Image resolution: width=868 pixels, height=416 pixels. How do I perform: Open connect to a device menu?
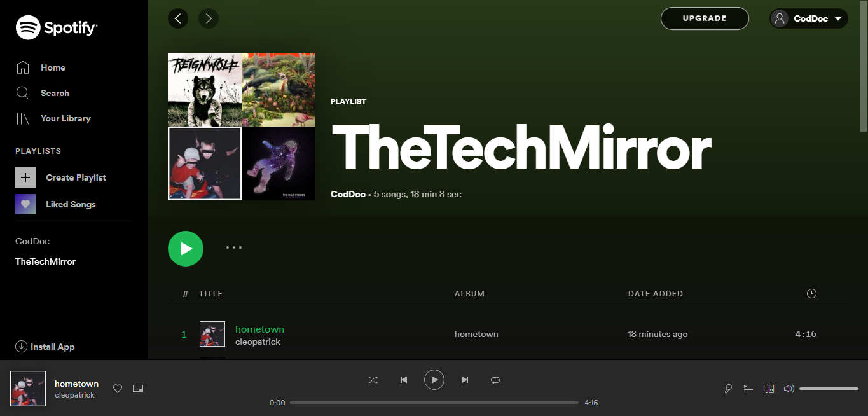pos(769,389)
